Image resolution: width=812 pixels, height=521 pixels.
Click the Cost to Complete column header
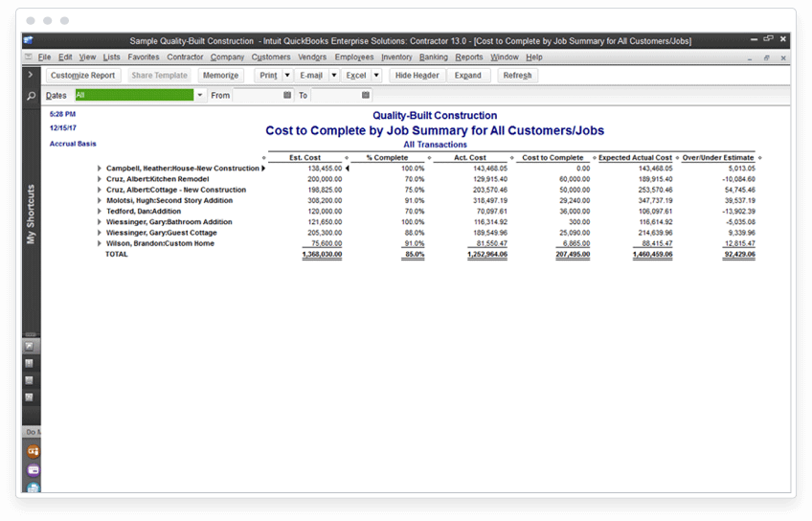(x=553, y=157)
